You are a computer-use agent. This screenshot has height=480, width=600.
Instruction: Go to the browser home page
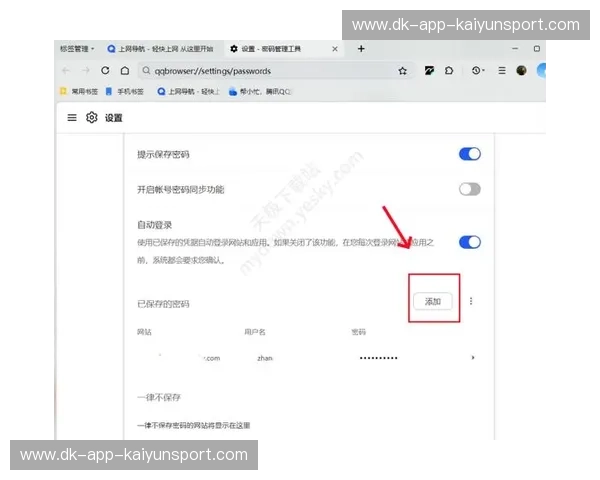[x=124, y=71]
